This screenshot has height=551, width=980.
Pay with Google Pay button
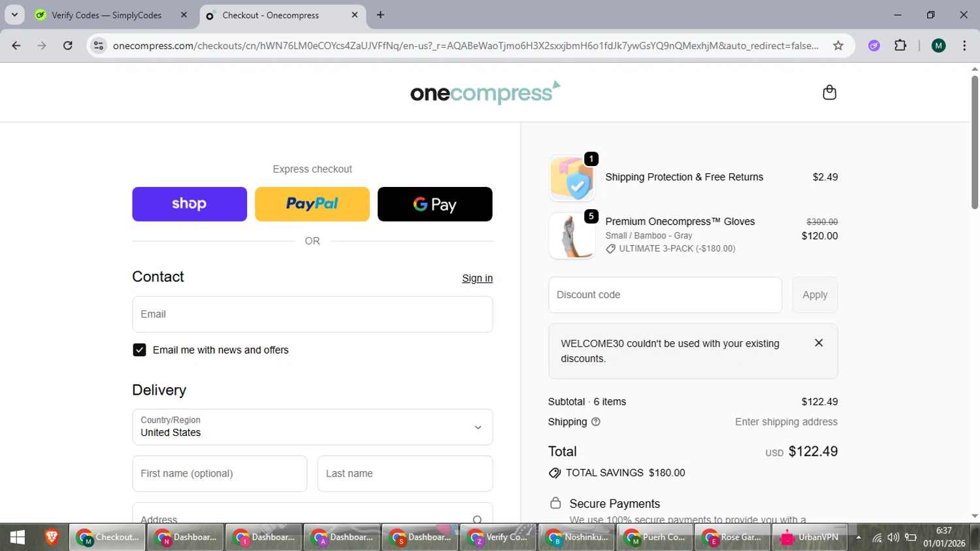tap(435, 204)
